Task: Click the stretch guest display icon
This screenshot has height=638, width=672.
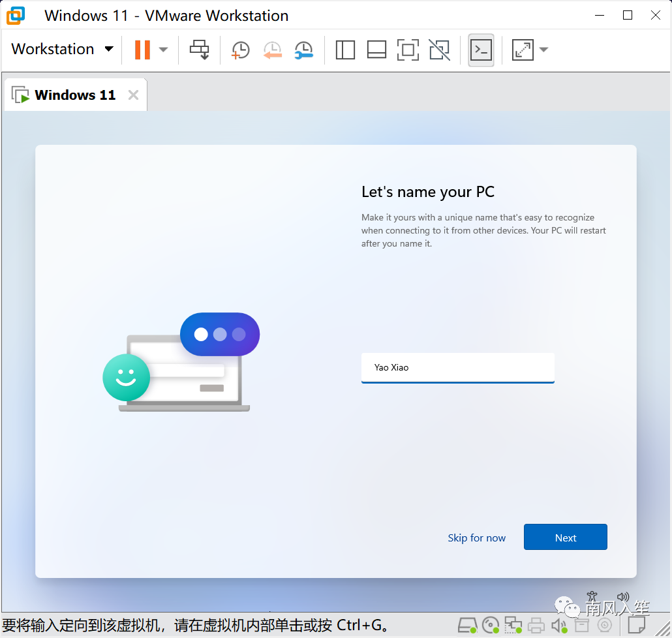Action: [523, 50]
